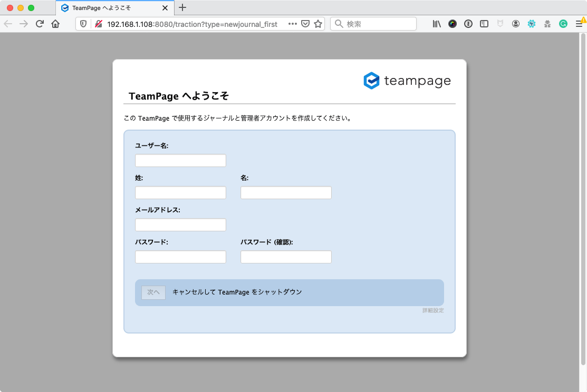Viewport: 587px width, 392px height.
Task: Click the green Grammarly extension icon
Action: (x=563, y=24)
